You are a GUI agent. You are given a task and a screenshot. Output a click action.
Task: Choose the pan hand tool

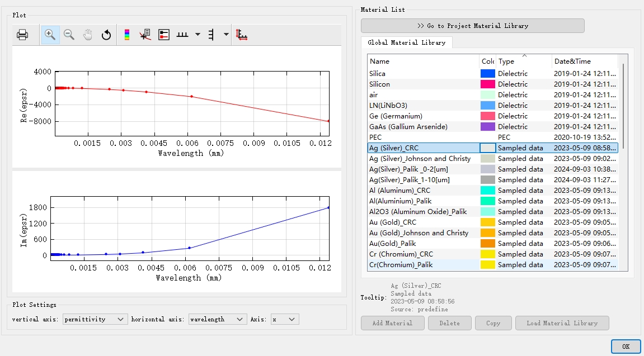point(87,35)
